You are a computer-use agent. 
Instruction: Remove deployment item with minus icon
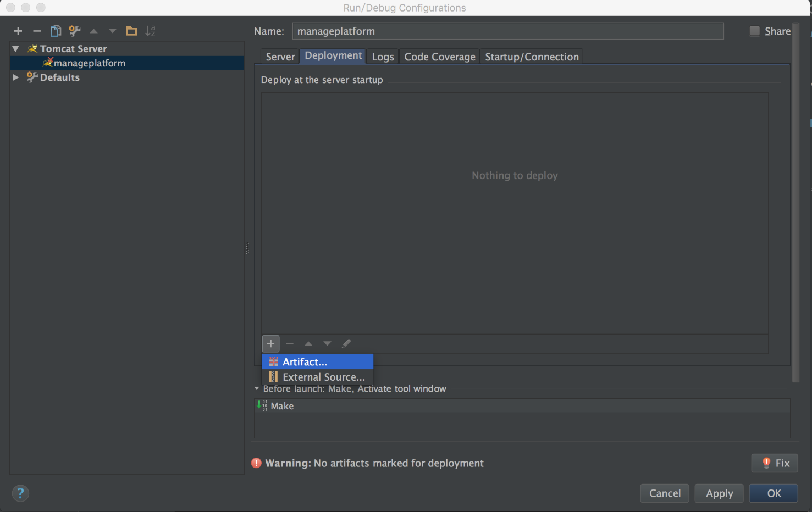290,343
